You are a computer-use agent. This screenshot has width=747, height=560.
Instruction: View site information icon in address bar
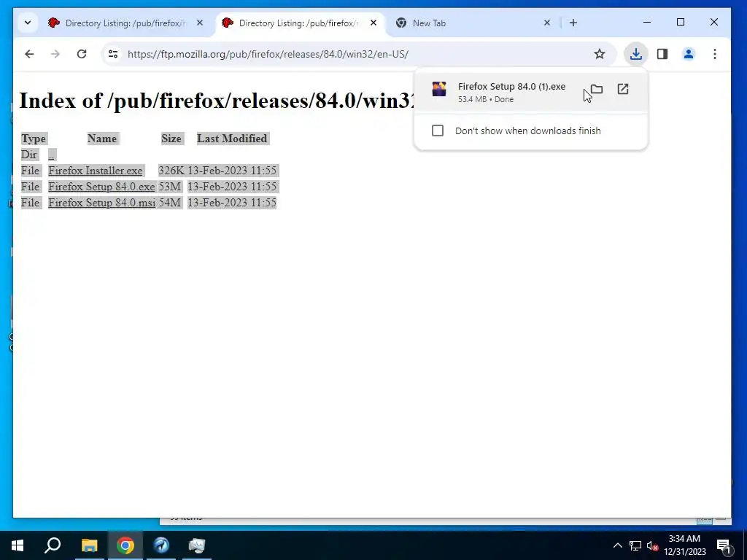113,54
